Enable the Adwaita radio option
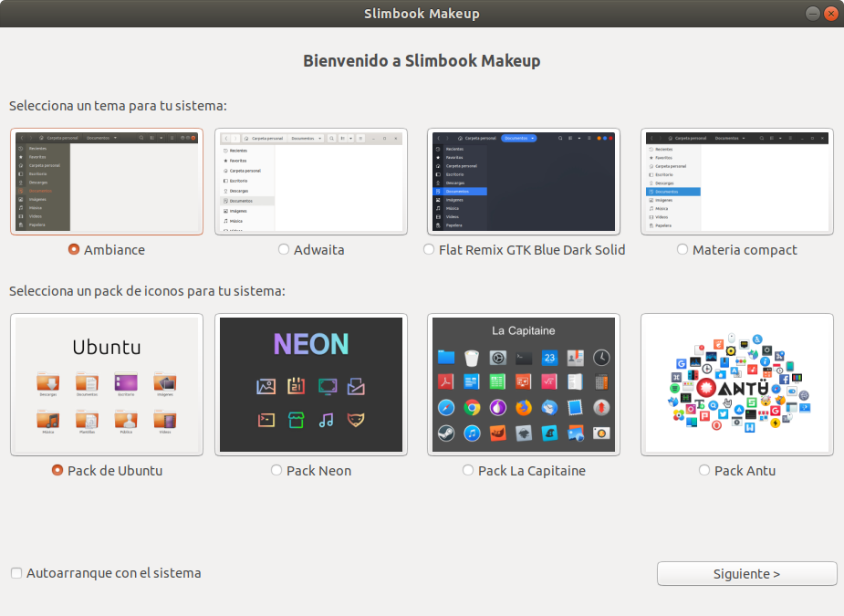 point(284,250)
